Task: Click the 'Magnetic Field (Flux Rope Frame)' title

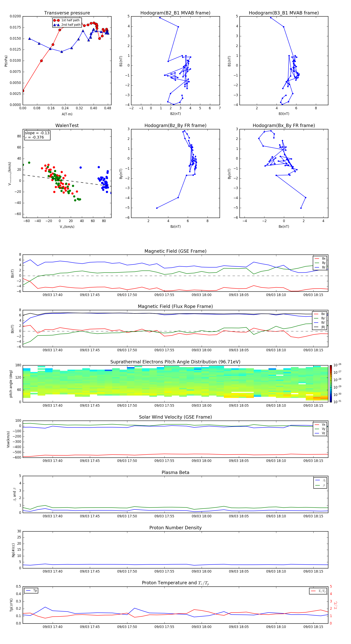Action: [x=175, y=307]
